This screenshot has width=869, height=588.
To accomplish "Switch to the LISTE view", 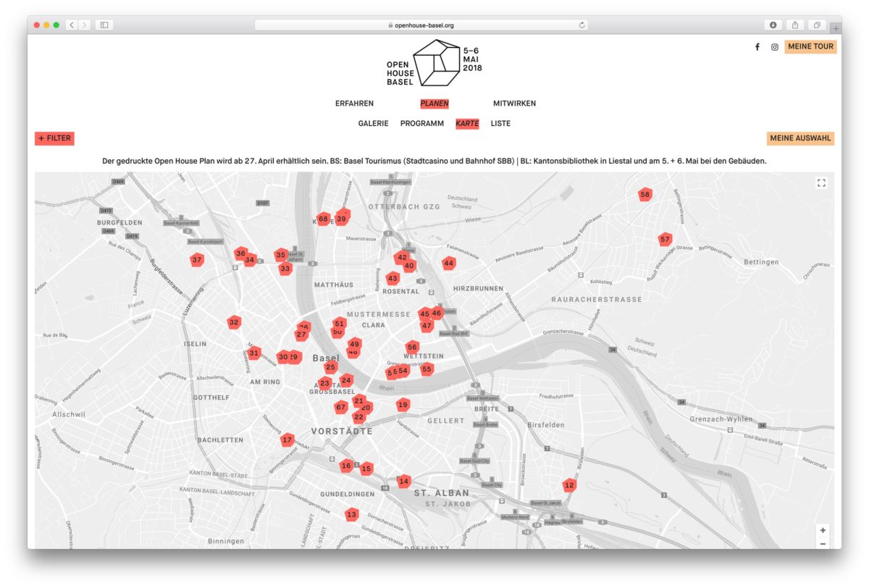I will (x=500, y=124).
